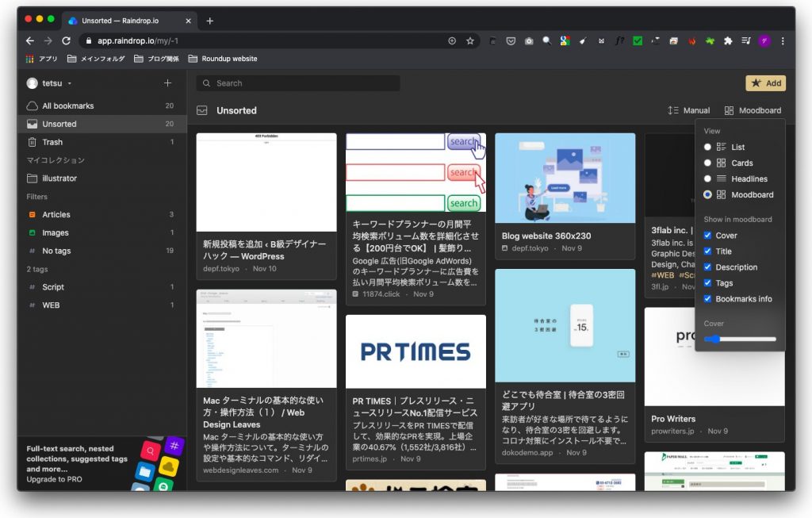Click the Cover size slider
812x518 pixels.
coord(740,340)
